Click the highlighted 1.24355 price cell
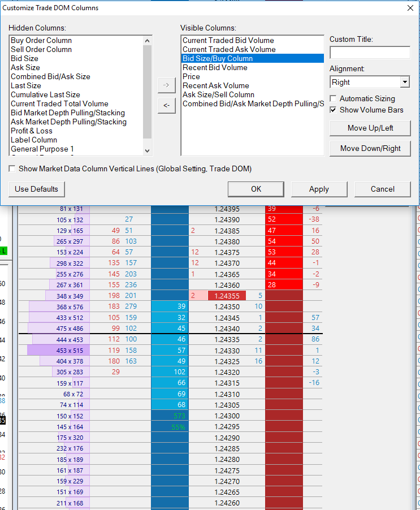420x510 pixels. 227,296
